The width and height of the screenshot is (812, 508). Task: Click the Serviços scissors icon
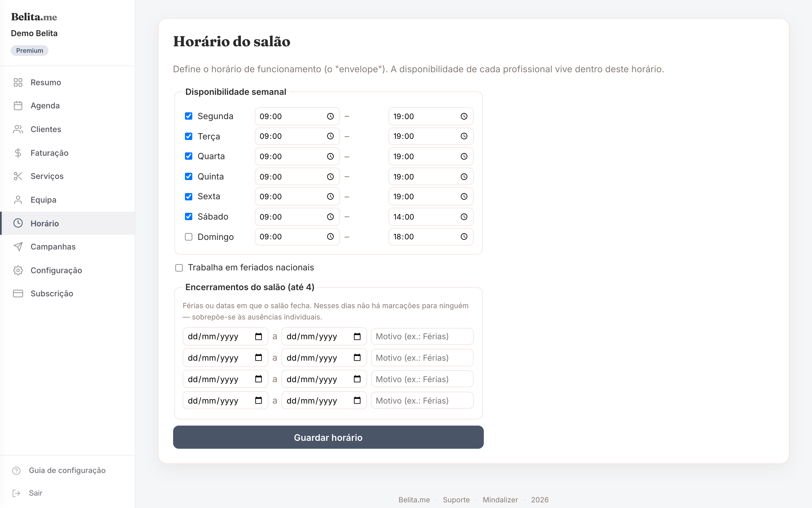click(x=18, y=176)
